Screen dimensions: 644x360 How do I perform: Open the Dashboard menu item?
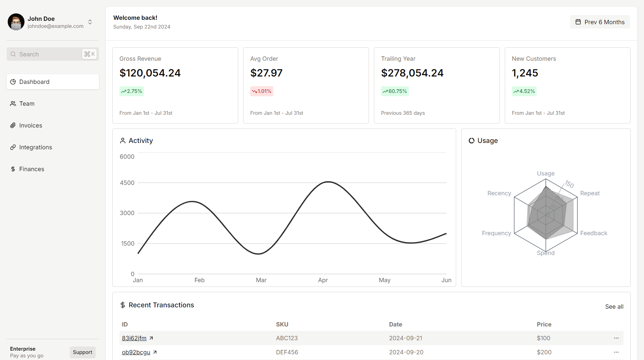coord(53,82)
